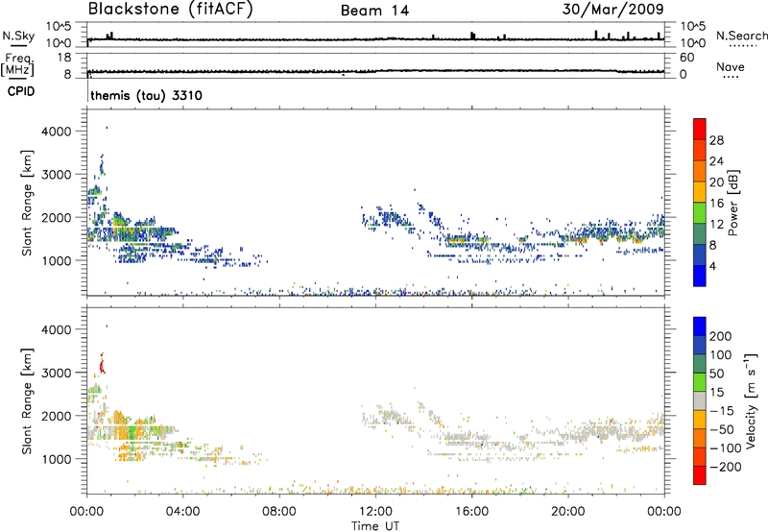Click the '3000' label on the velocity panel axis
Image resolution: width=768 pixels, height=532 pixels.
click(x=56, y=373)
